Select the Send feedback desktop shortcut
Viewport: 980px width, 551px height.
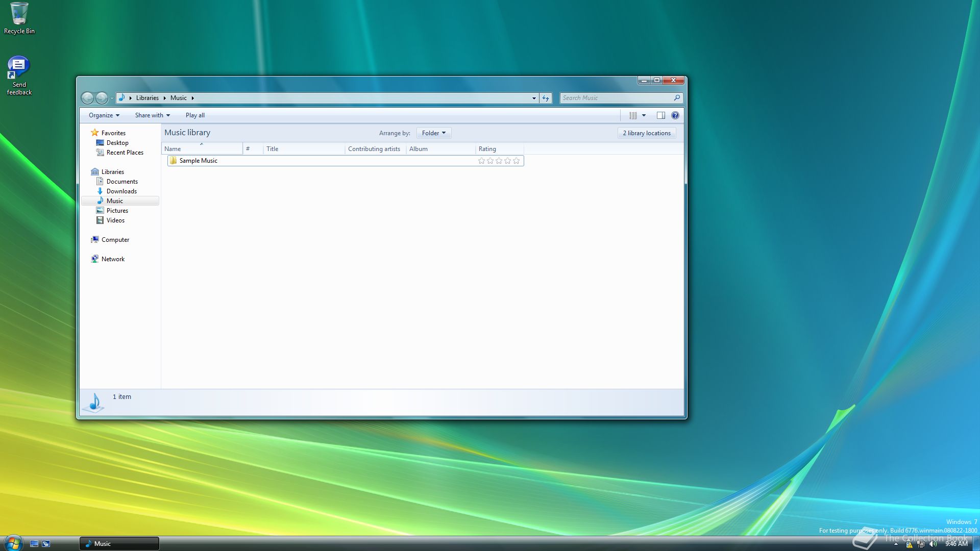[x=19, y=75]
